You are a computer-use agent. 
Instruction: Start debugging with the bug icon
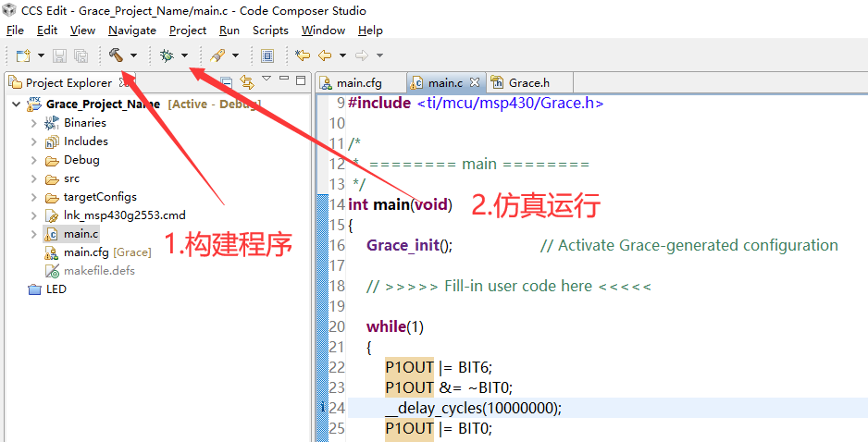tap(167, 55)
